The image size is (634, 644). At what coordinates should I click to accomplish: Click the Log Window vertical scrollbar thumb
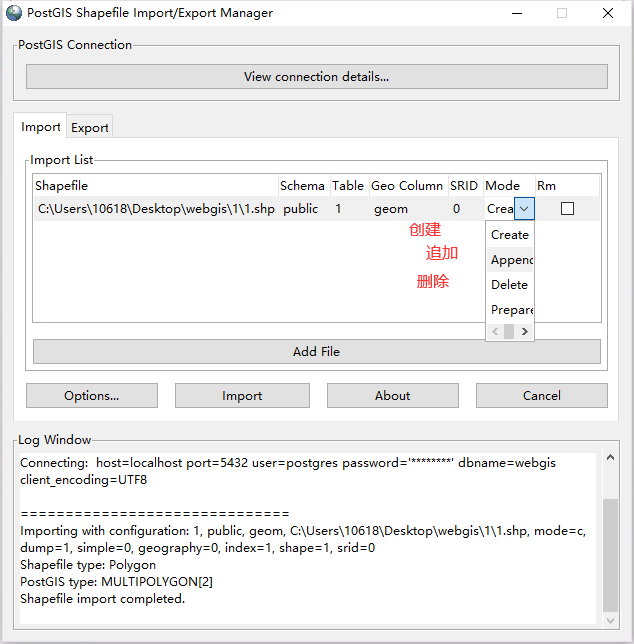tap(611, 555)
